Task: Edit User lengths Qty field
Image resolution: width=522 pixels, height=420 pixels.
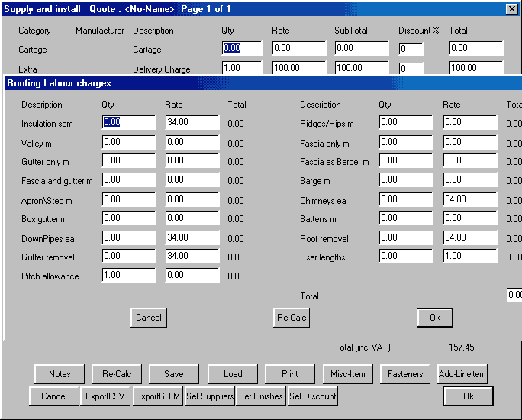Action: pos(406,256)
